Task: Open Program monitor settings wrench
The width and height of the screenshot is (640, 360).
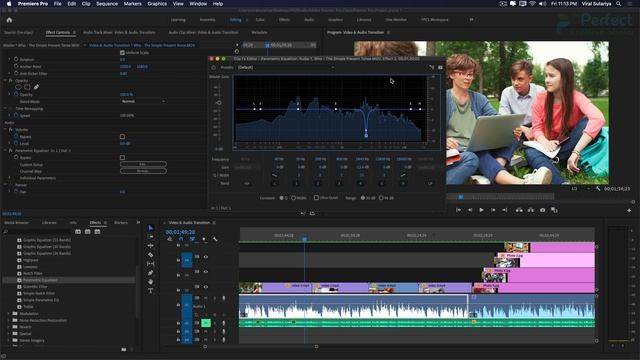Action: click(x=598, y=189)
